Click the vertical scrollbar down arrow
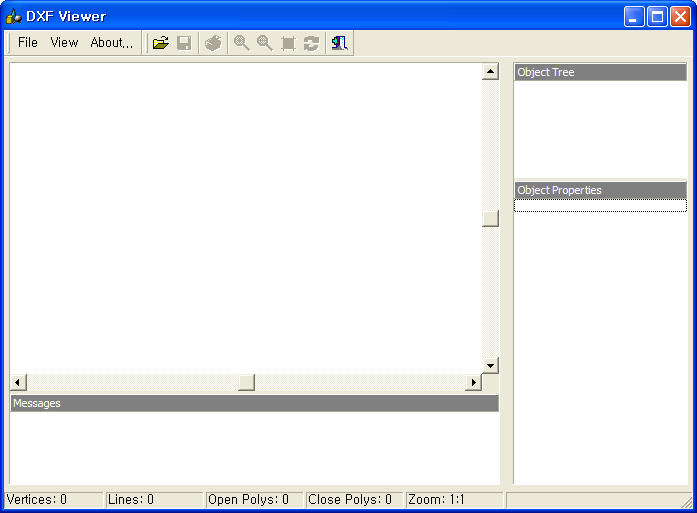 tap(490, 365)
